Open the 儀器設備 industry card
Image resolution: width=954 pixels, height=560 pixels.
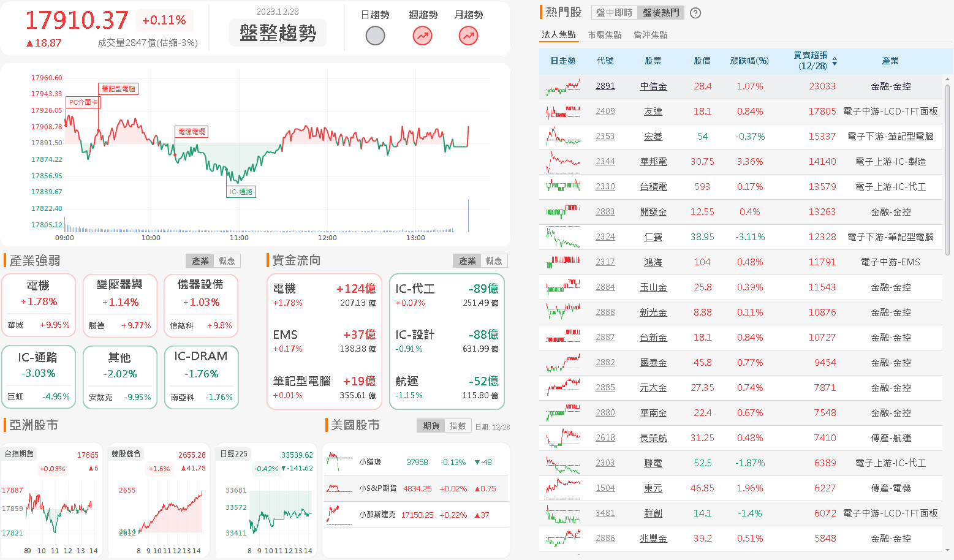202,305
